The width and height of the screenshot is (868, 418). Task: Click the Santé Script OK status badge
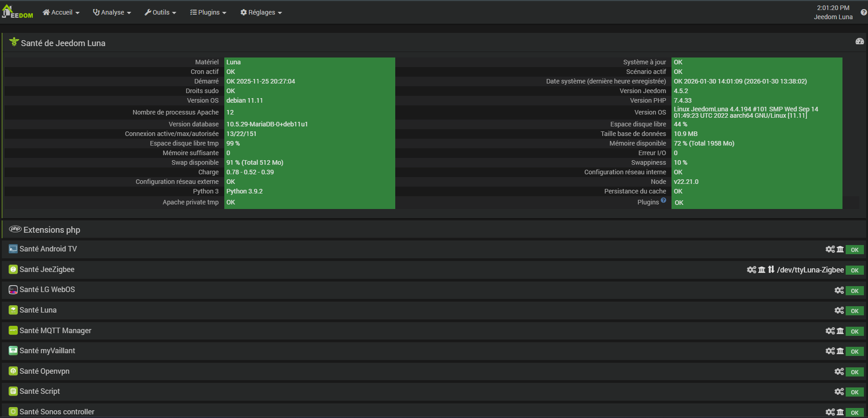pyautogui.click(x=854, y=392)
